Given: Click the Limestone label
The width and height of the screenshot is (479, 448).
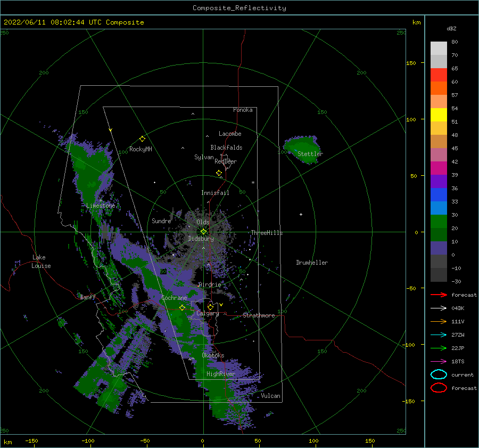Looking at the screenshot, I should [101, 206].
